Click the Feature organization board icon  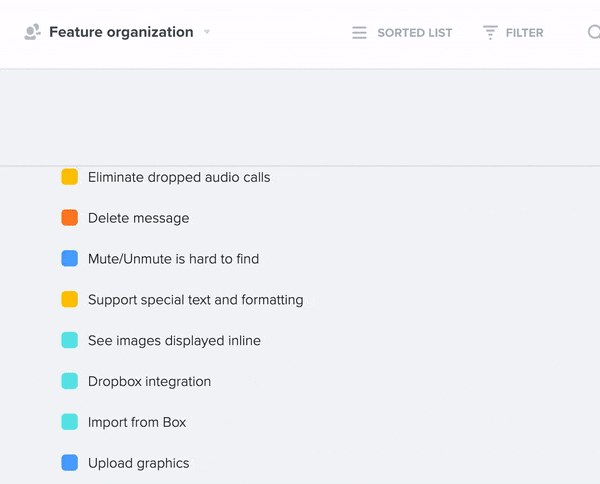tap(33, 32)
